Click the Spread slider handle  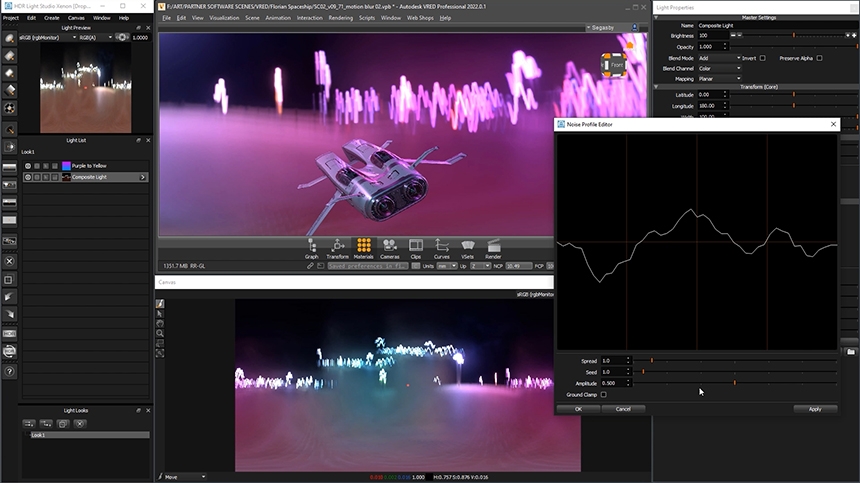tap(652, 360)
